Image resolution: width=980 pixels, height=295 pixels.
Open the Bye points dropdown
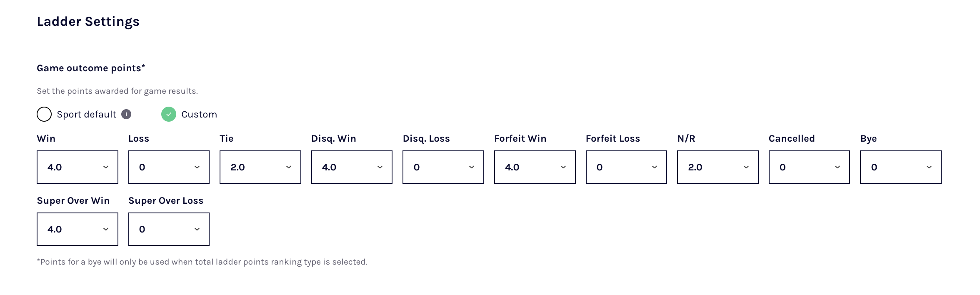click(x=900, y=167)
